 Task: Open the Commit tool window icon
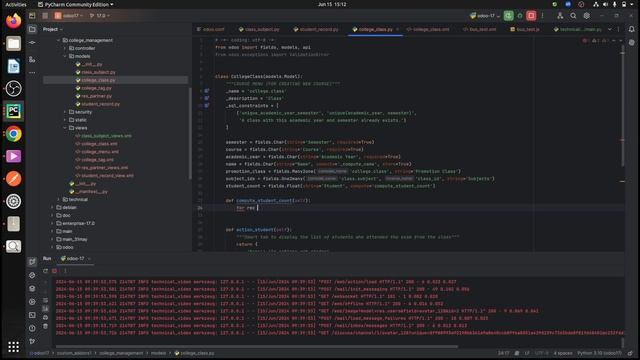32,43
